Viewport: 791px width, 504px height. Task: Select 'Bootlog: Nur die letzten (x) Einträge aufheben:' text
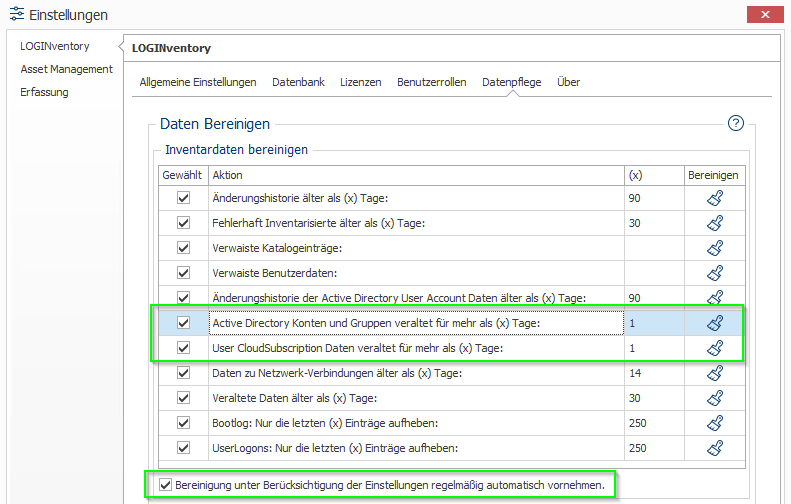pyautogui.click(x=325, y=423)
